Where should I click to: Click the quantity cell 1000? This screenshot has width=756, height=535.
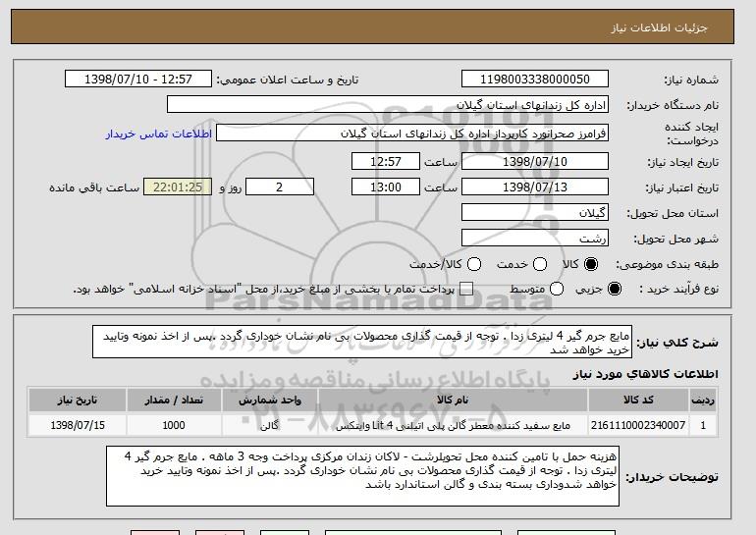click(x=174, y=425)
